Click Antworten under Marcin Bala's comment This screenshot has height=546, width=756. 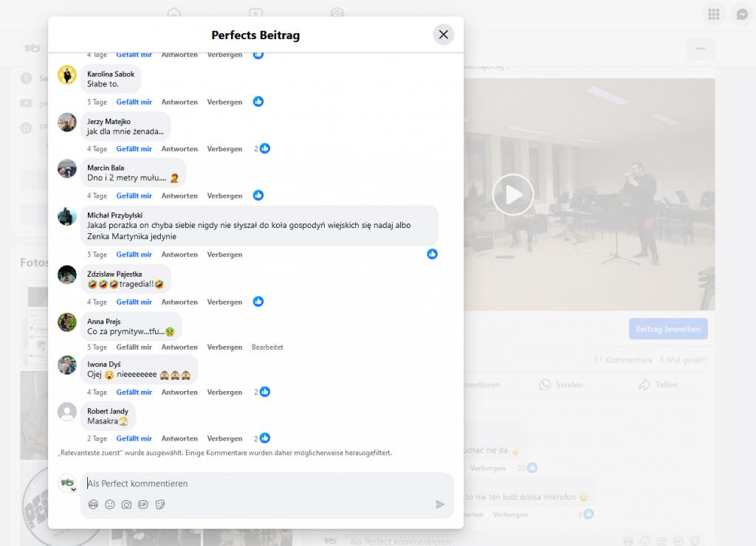(179, 196)
